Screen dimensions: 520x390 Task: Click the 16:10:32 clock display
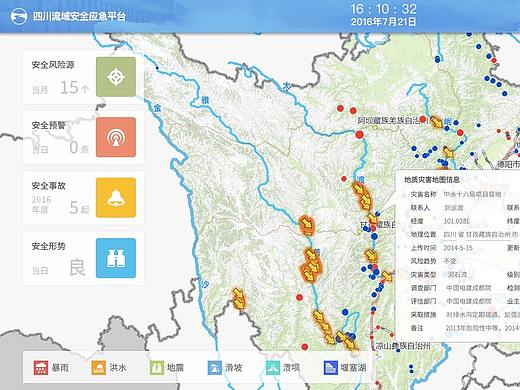click(383, 9)
